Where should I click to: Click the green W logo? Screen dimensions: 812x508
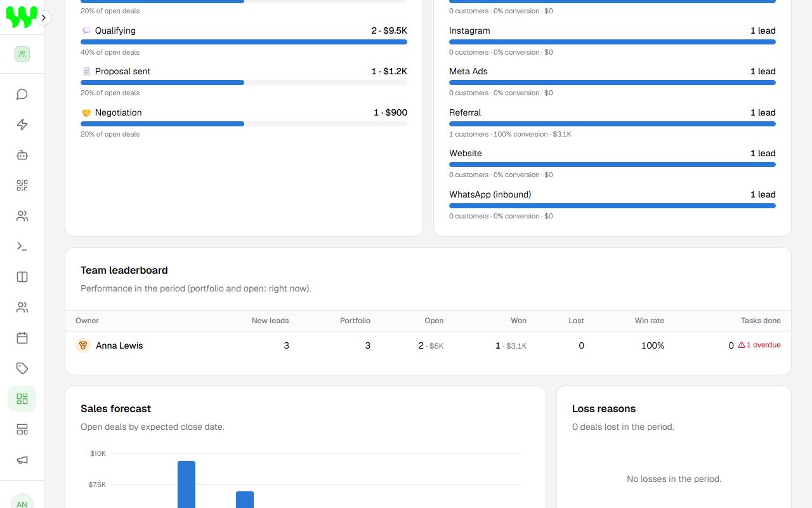(22, 18)
